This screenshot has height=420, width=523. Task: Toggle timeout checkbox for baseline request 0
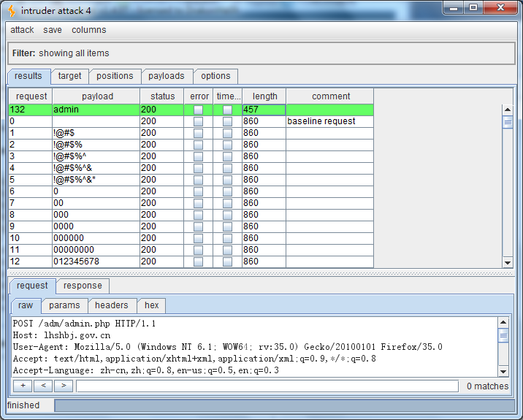(x=227, y=121)
